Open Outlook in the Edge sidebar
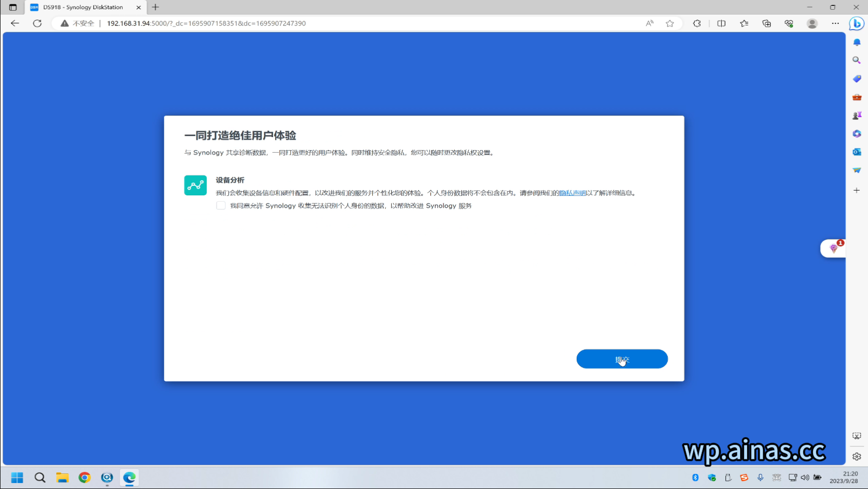This screenshot has height=489, width=868. 857,152
